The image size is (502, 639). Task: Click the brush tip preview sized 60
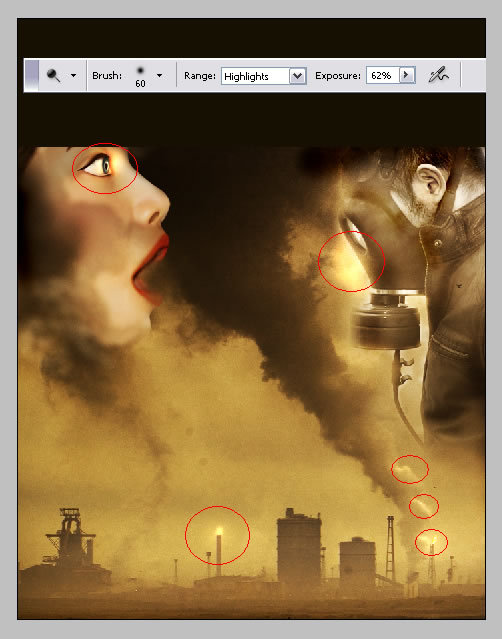(x=140, y=76)
